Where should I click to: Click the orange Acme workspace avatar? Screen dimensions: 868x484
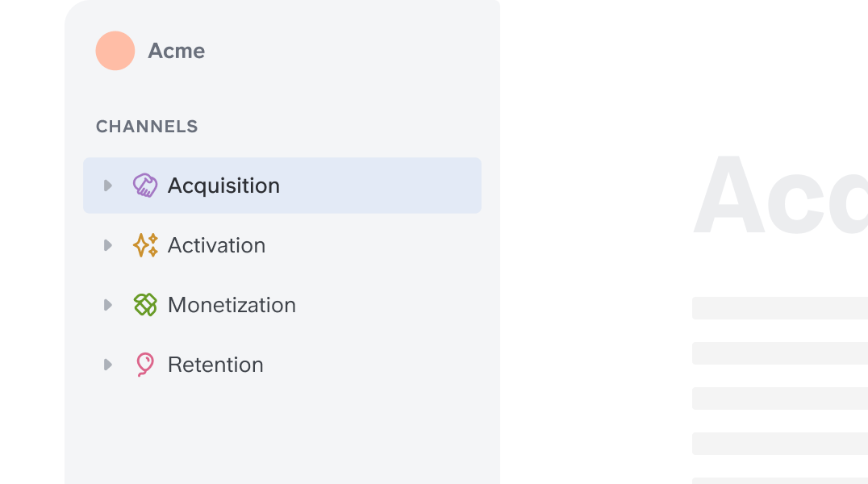tap(115, 51)
